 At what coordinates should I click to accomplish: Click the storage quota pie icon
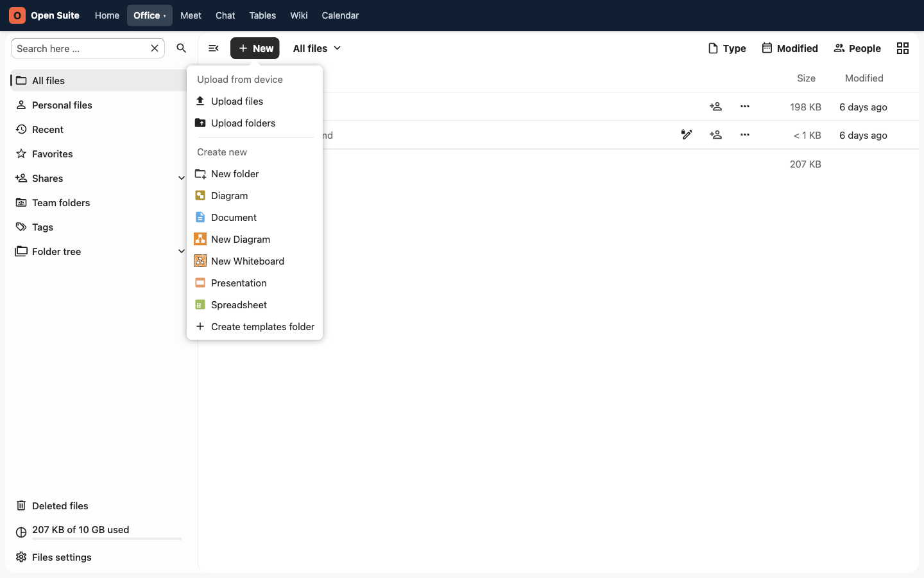point(21,532)
